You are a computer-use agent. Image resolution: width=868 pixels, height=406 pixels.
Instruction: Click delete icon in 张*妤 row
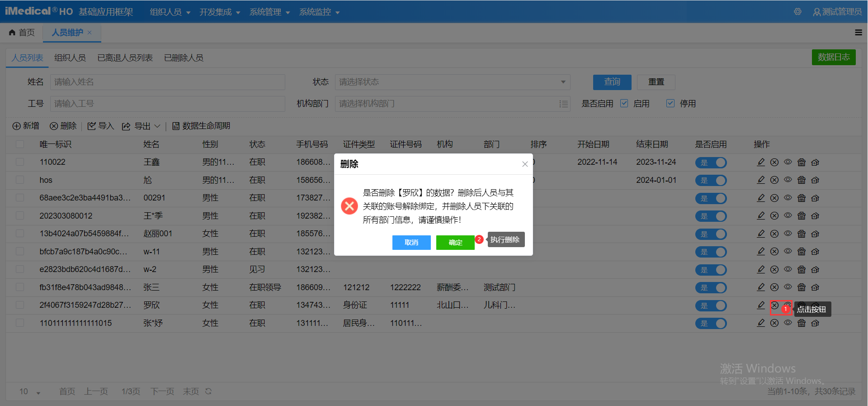(x=774, y=323)
